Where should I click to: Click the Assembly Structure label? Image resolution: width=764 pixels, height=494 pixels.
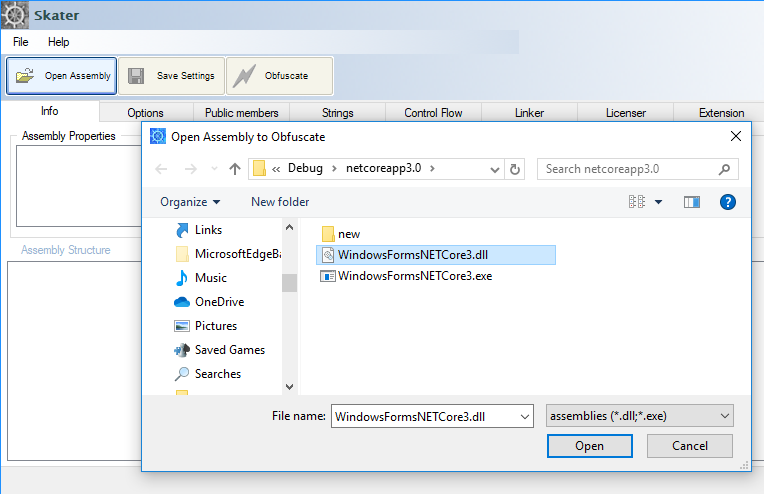coord(66,250)
